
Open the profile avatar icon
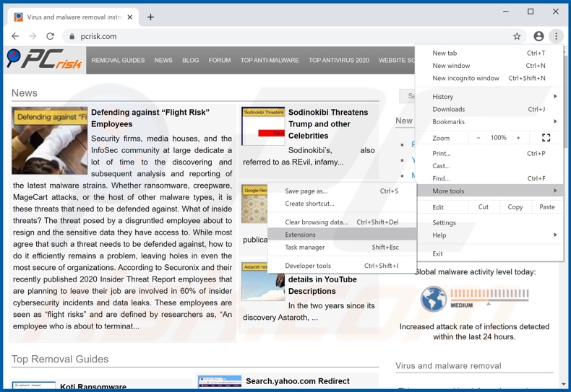click(x=538, y=36)
